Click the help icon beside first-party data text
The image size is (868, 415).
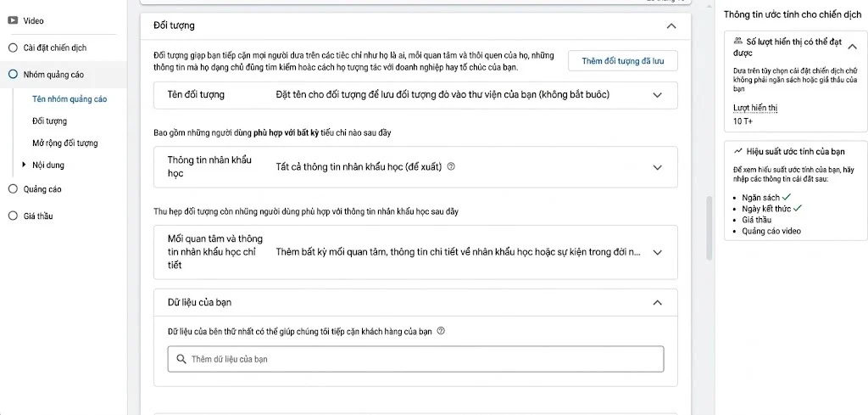pyautogui.click(x=441, y=331)
